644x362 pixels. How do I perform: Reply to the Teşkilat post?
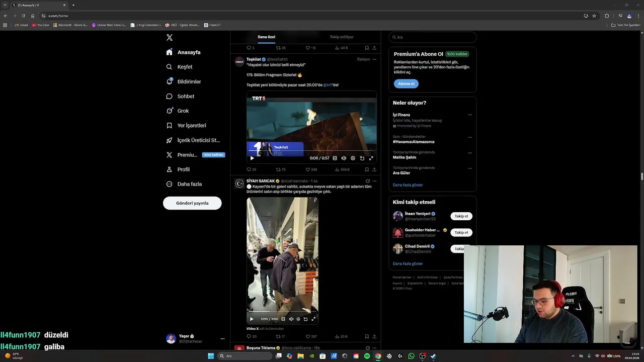point(251,169)
